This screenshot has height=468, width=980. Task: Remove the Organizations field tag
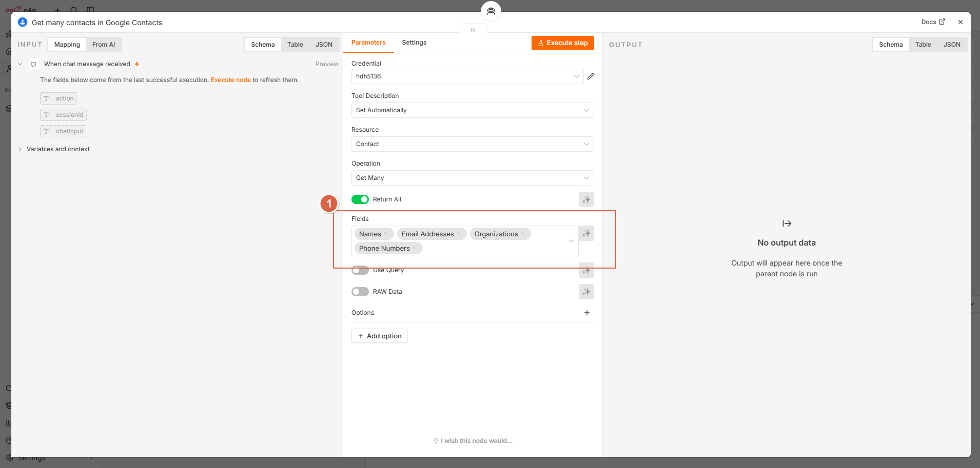[523, 234]
